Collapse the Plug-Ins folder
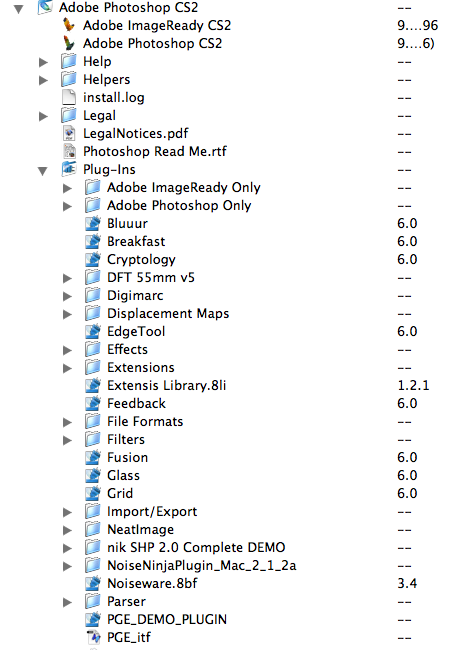 43,171
